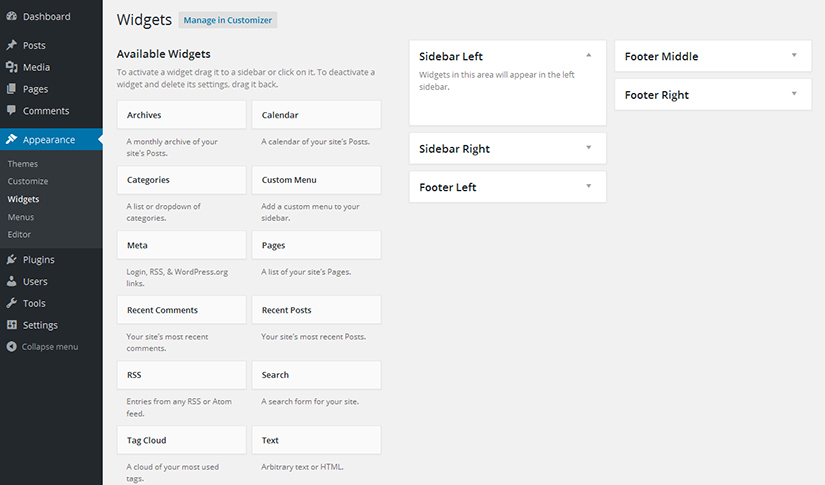Click the Pages icon in sidebar
Screen dimensions: 825x485
pyautogui.click(x=12, y=90)
